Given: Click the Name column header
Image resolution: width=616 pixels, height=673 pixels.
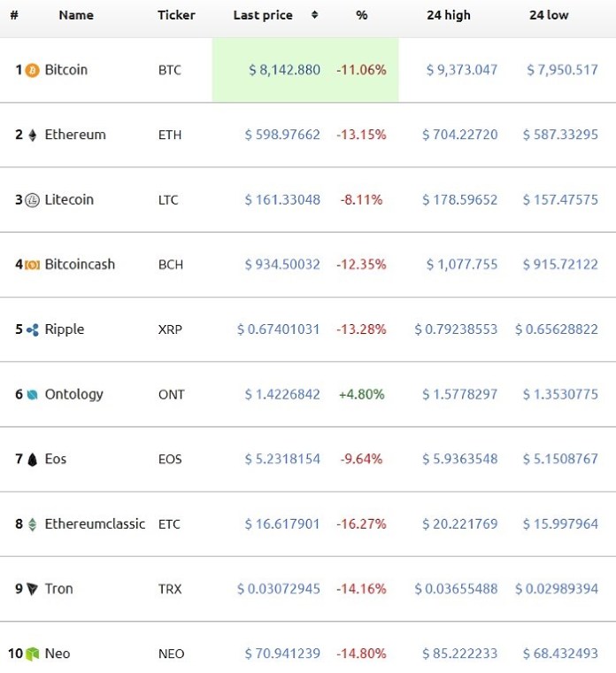Looking at the screenshot, I should 76,15.
